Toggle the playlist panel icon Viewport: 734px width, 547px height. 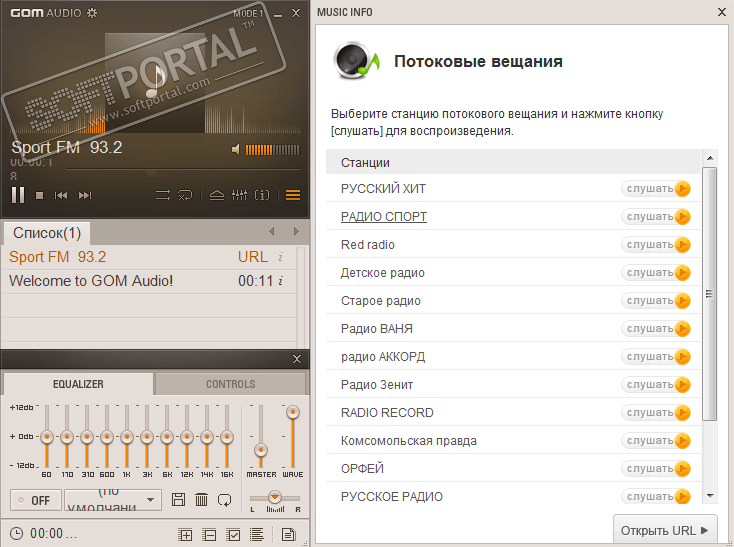tap(293, 195)
